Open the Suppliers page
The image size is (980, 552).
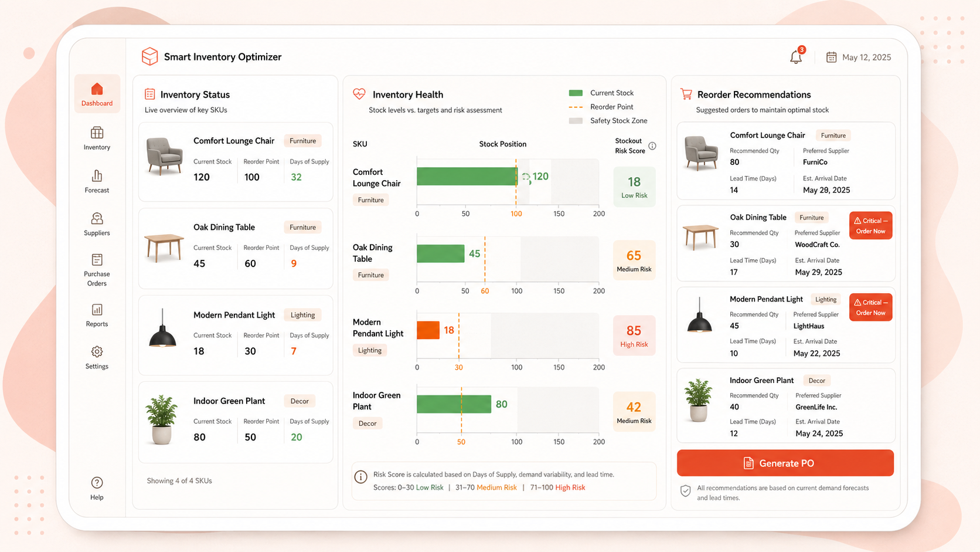pos(97,224)
